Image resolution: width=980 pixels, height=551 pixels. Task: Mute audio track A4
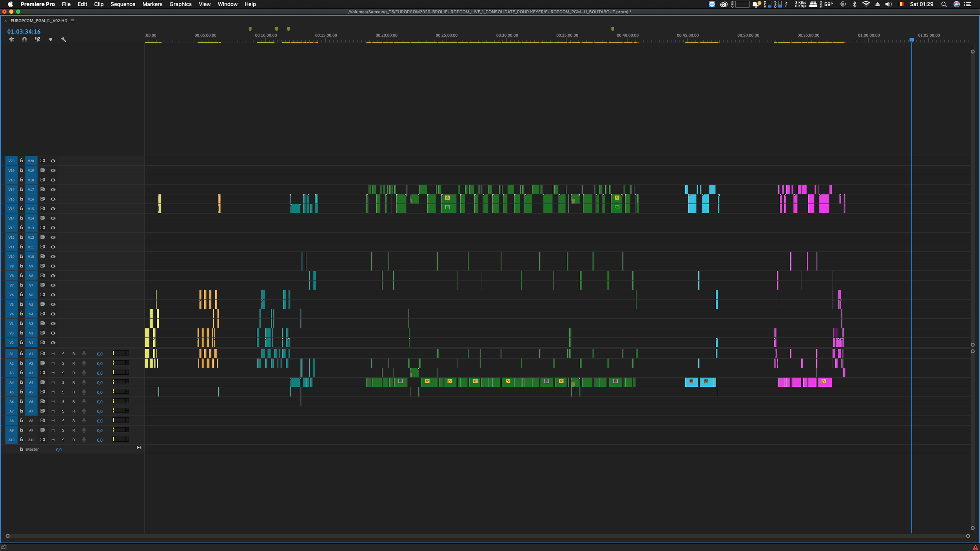[x=53, y=382]
